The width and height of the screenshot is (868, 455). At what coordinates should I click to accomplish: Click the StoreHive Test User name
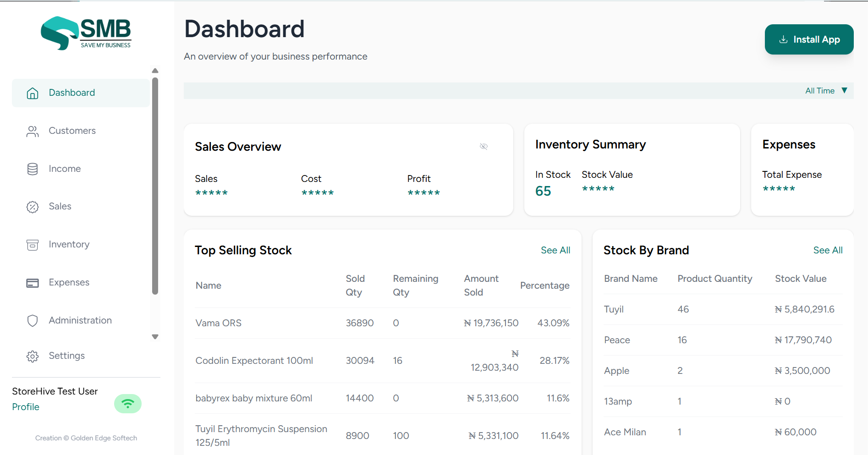point(55,391)
